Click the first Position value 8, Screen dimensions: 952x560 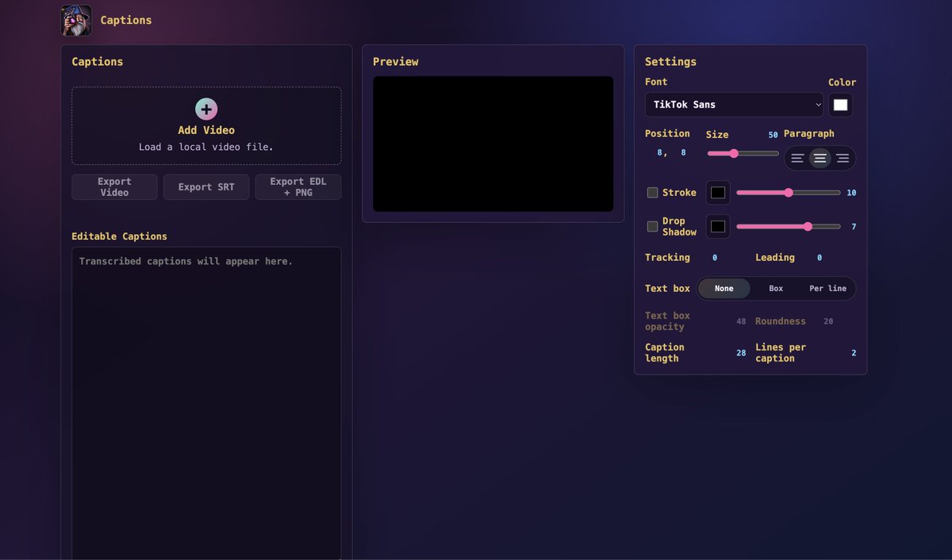662,152
